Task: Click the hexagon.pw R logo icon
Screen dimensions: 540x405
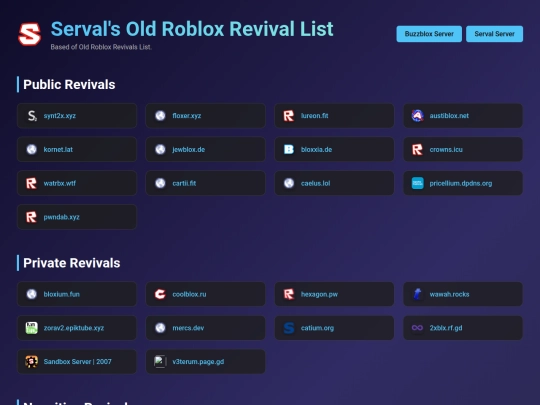Action: 289,294
